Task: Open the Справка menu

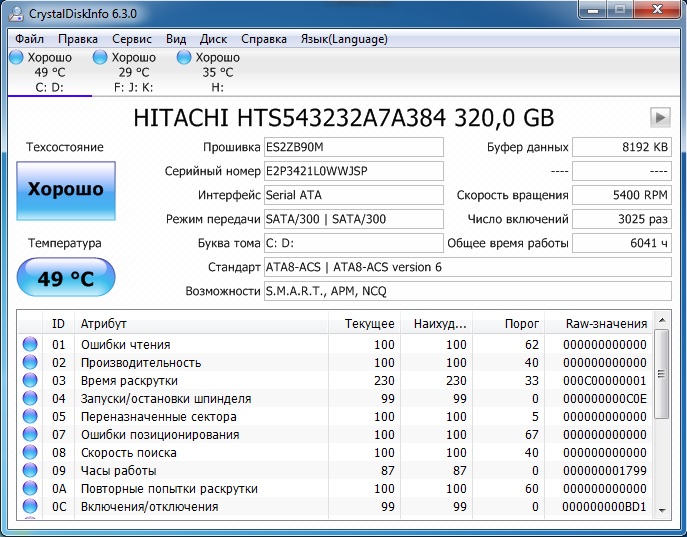Action: [264, 39]
